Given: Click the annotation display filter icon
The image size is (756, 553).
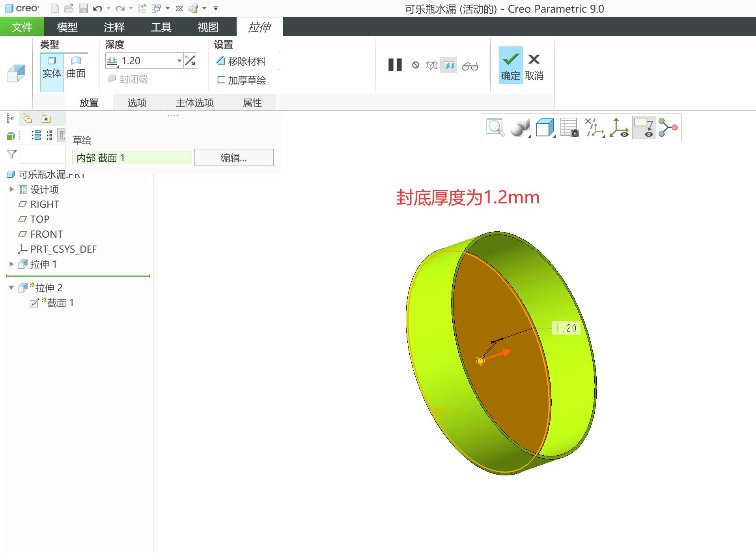Looking at the screenshot, I should pyautogui.click(x=644, y=127).
